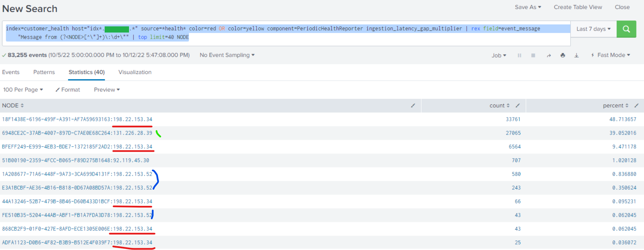The width and height of the screenshot is (644, 250).
Task: Click pencil icon in NODE column header
Action: [x=413, y=105]
